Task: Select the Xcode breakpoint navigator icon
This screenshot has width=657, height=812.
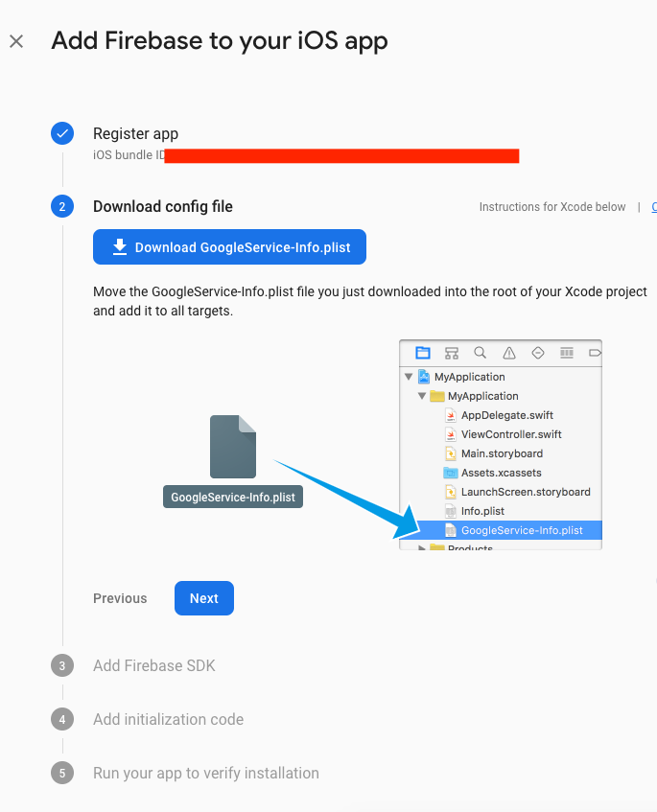Action: 595,353
